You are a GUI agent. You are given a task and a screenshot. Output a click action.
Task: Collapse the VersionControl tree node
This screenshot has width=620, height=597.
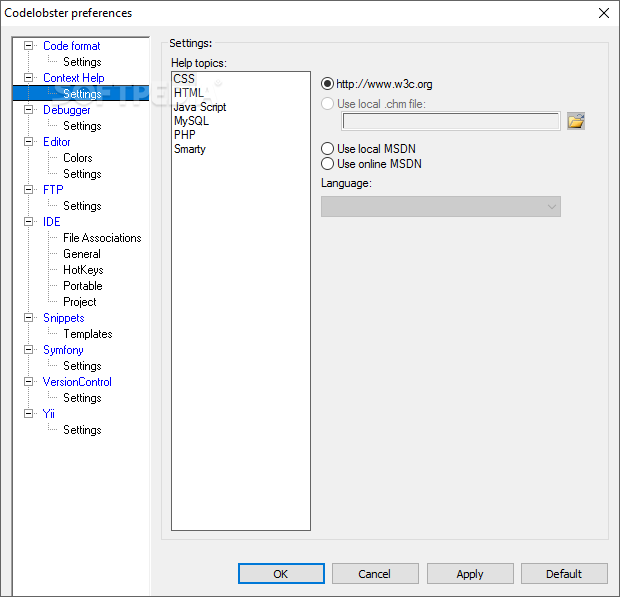click(x=28, y=382)
